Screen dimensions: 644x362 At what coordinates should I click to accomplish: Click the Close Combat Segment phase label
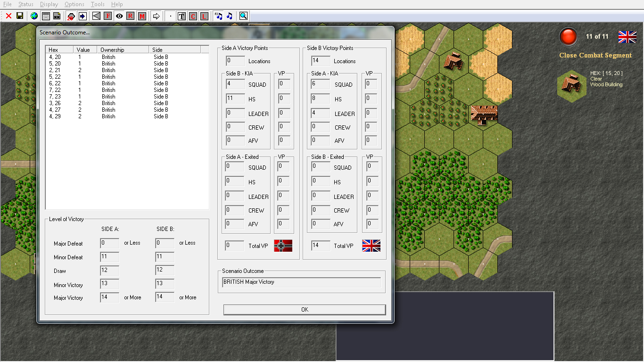(595, 55)
